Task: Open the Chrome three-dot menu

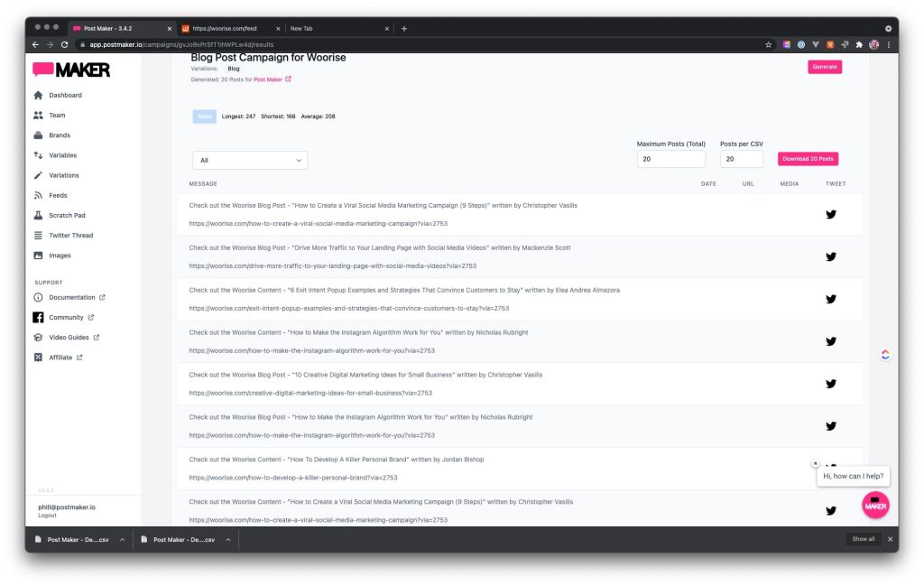Action: 889,45
